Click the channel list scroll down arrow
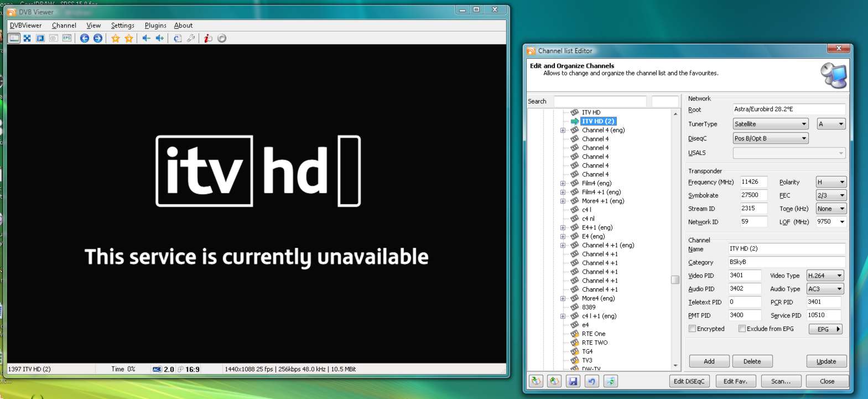868x399 pixels. point(675,366)
